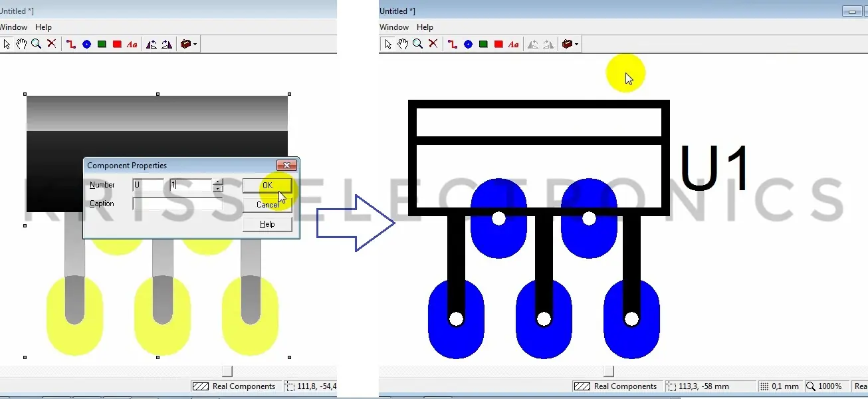The height and width of the screenshot is (399, 868).
Task: Open the Window menu in right window
Action: (x=394, y=27)
